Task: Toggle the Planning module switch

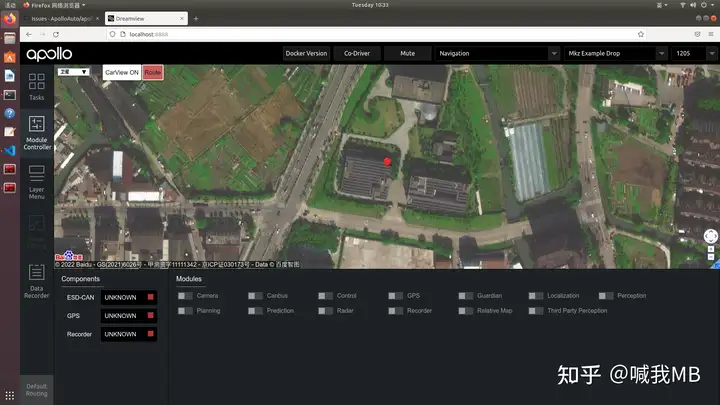Action: tap(185, 311)
